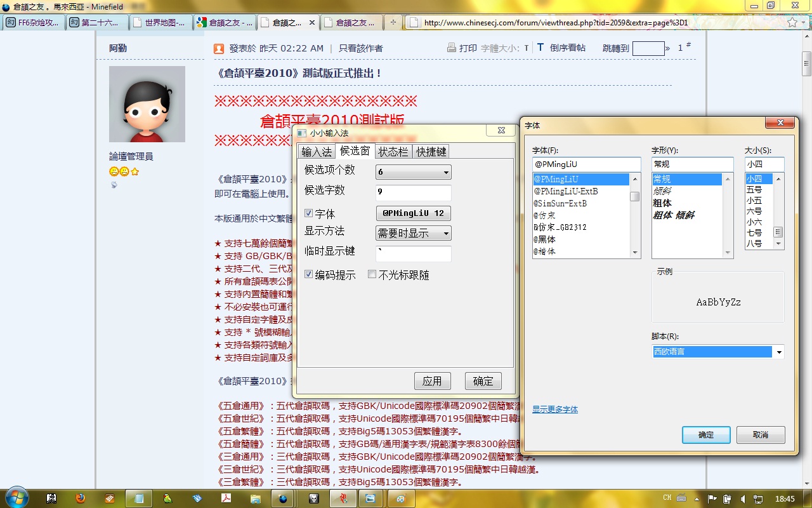This screenshot has width=812, height=508.
Task: Click the bookmark star in address bar
Action: pyautogui.click(x=792, y=22)
